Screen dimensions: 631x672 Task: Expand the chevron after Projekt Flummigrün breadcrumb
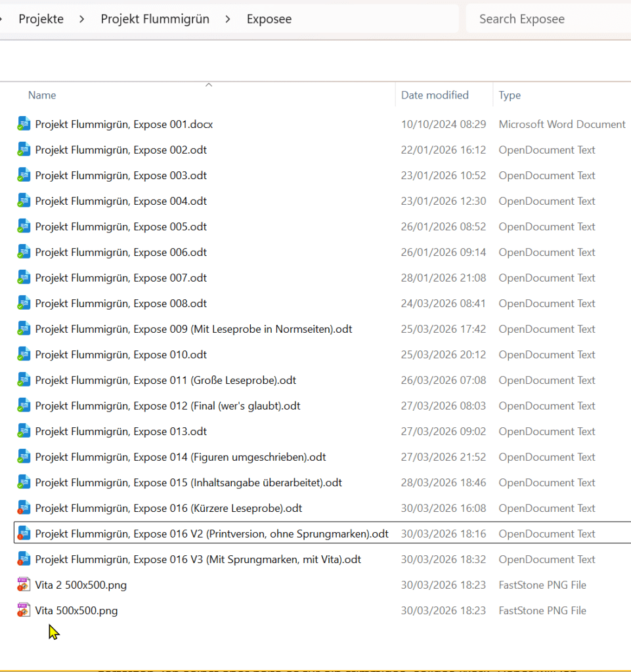[x=228, y=19]
